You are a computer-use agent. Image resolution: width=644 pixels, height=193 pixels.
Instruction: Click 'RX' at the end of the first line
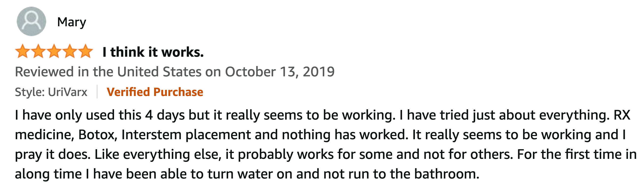[x=622, y=115]
